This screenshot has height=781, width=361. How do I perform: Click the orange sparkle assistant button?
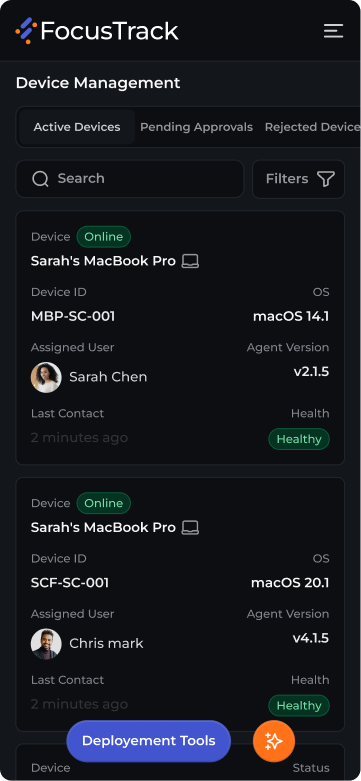(274, 742)
